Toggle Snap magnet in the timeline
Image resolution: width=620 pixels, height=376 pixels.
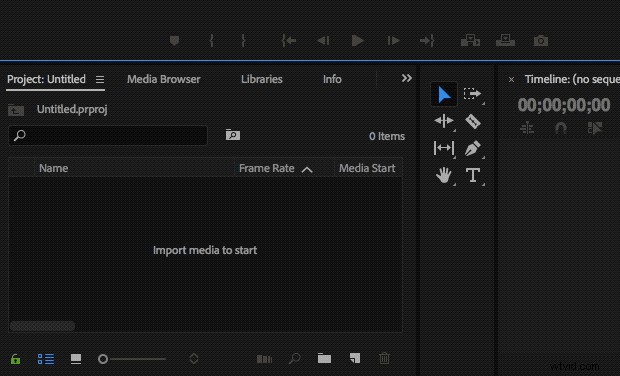click(x=561, y=128)
